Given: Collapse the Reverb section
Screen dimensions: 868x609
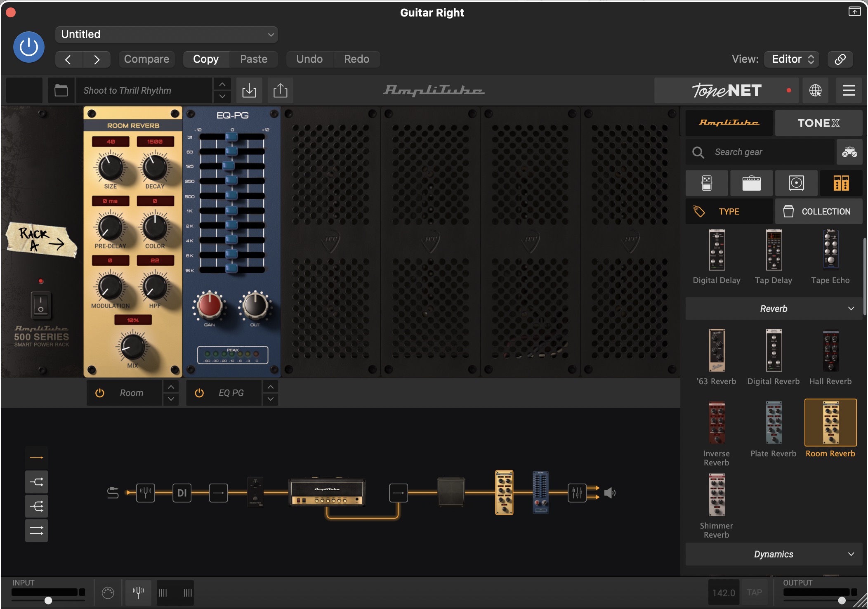Looking at the screenshot, I should pyautogui.click(x=774, y=309).
